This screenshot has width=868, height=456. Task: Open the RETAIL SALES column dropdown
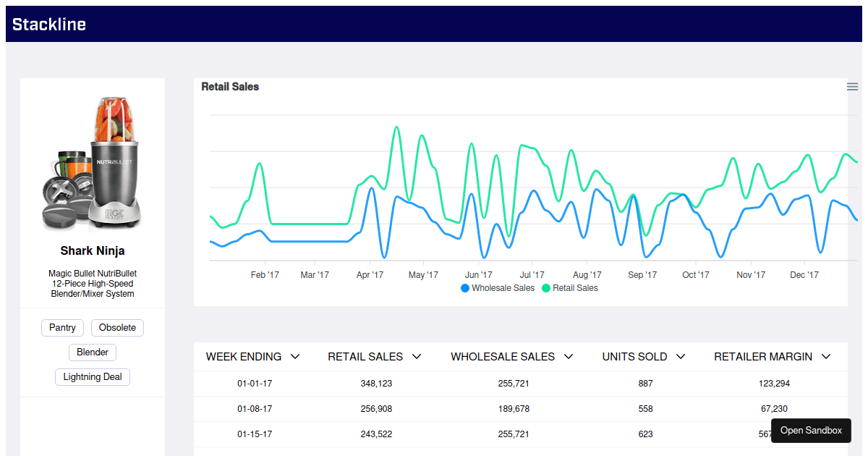(417, 356)
